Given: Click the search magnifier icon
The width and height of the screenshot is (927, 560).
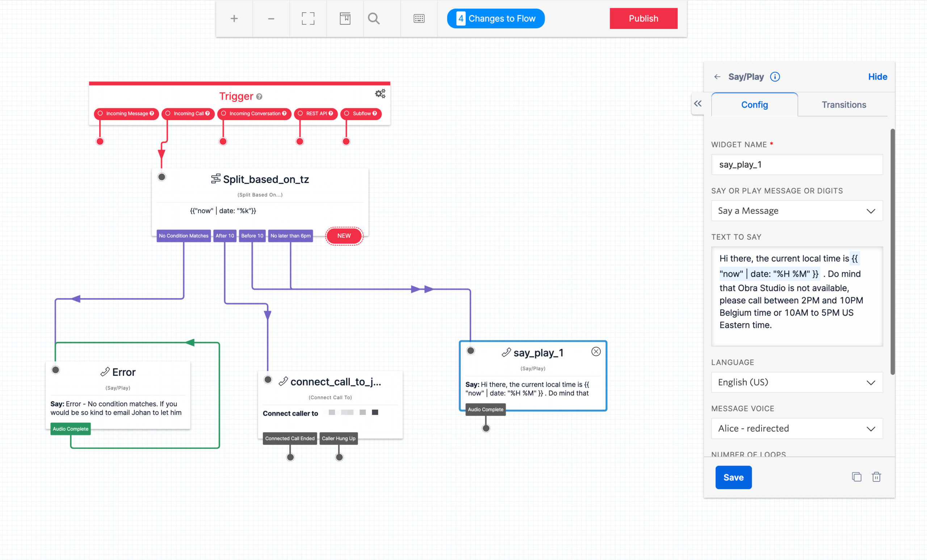Looking at the screenshot, I should pyautogui.click(x=374, y=18).
